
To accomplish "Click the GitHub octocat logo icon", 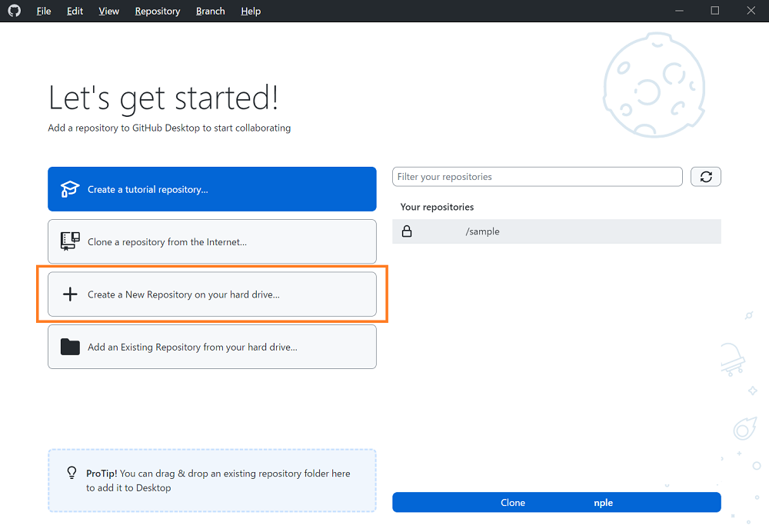I will coord(14,10).
